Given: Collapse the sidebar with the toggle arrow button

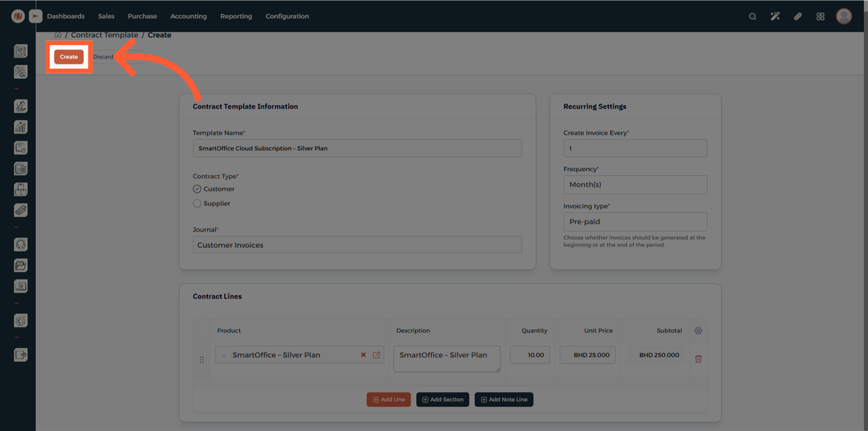Looking at the screenshot, I should [36, 16].
